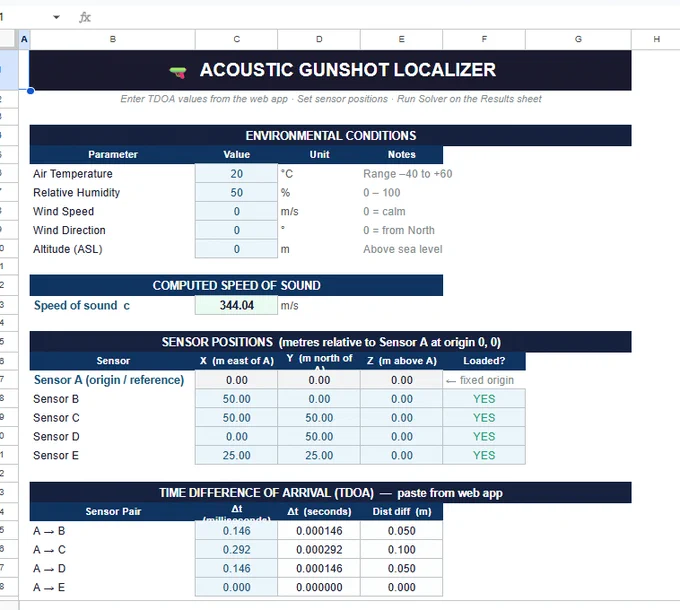Viewport: 680px width, 610px height.
Task: Click the Computed Speed of Sound header
Action: tap(236, 285)
